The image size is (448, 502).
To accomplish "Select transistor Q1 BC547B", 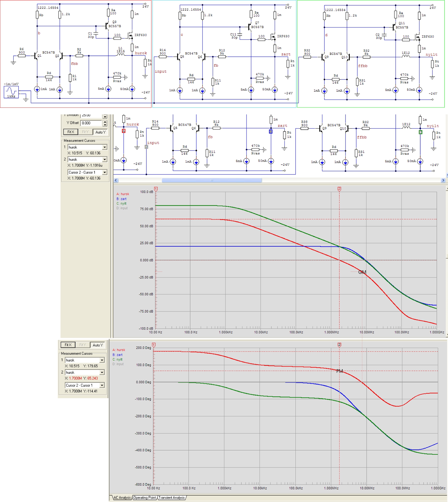I will (x=36, y=56).
